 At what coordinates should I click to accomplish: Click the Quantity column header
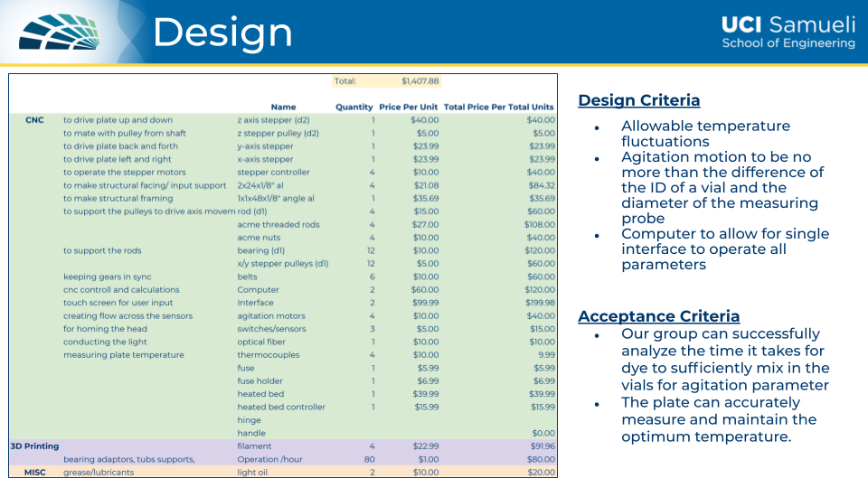[354, 107]
